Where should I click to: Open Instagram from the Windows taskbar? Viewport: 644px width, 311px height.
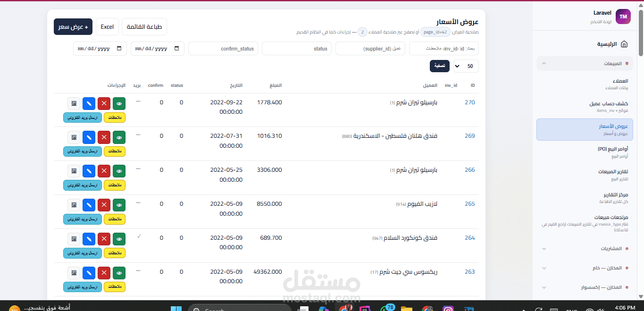point(448,309)
